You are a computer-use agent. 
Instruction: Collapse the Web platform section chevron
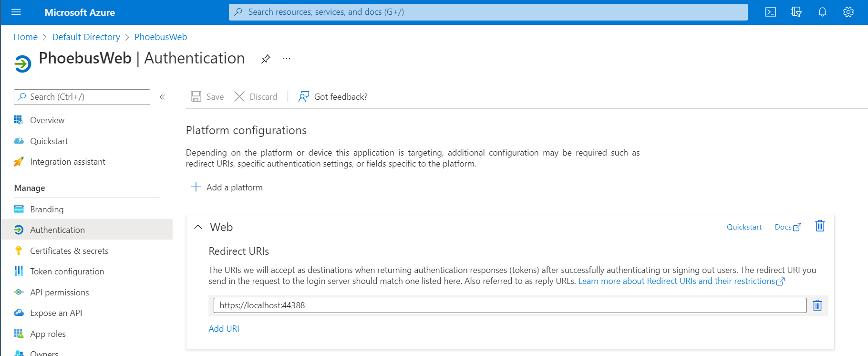point(198,227)
